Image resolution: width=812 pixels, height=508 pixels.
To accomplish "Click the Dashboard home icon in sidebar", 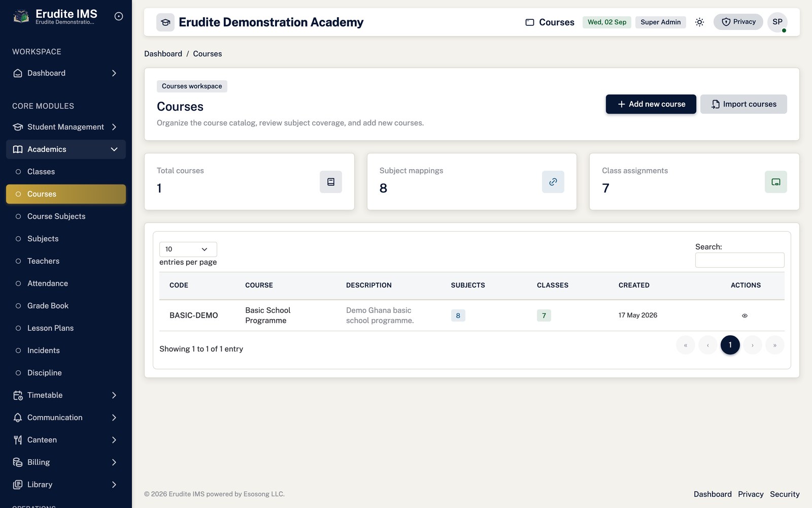I will point(18,73).
